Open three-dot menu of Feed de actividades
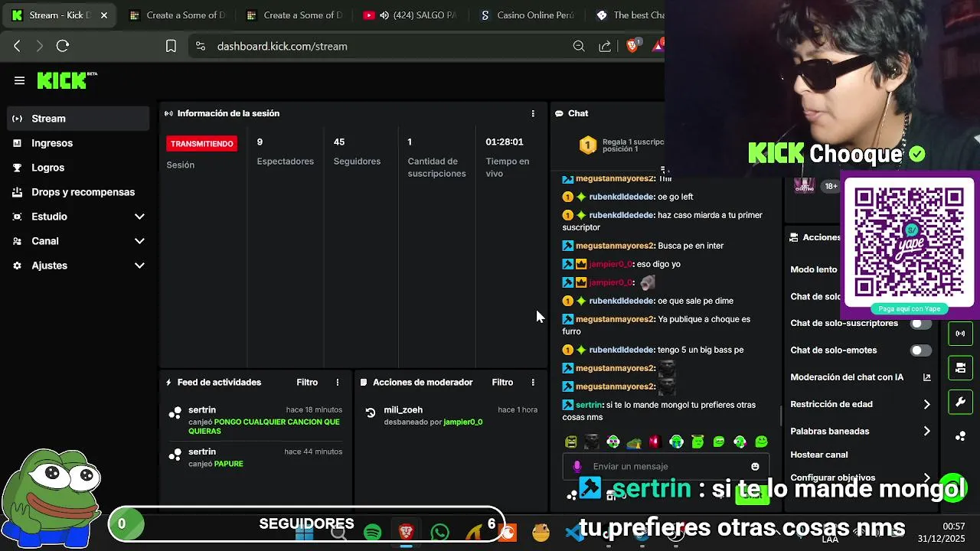This screenshot has width=980, height=551. [338, 382]
